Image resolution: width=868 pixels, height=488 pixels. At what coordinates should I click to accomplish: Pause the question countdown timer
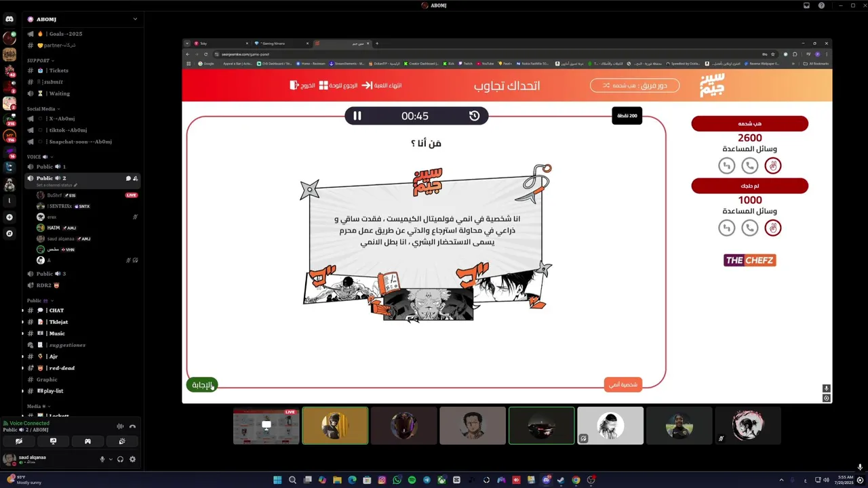tap(357, 116)
